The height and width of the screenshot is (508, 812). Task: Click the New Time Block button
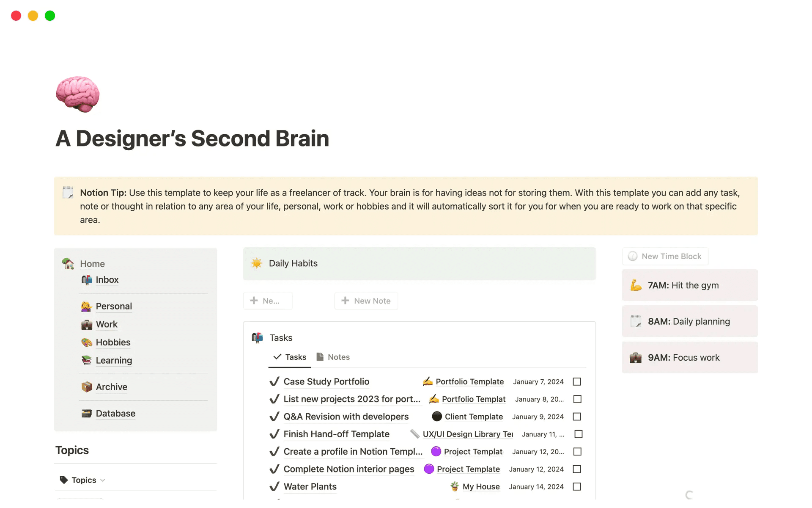[x=665, y=257]
